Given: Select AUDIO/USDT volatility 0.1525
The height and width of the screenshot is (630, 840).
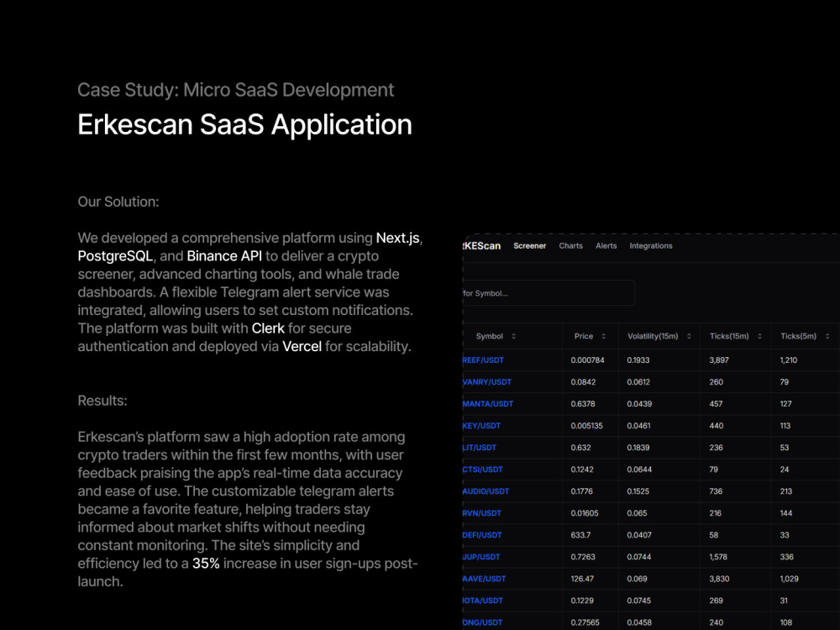Looking at the screenshot, I should pyautogui.click(x=638, y=491).
